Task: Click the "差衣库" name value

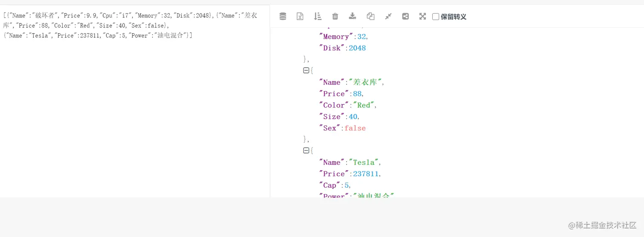Action: [x=365, y=82]
